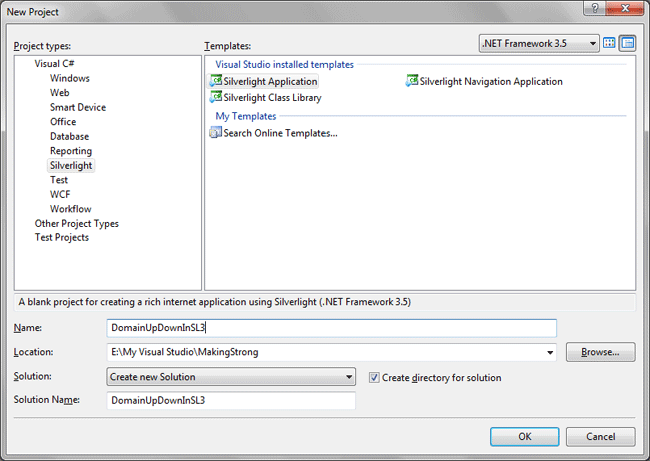Close the New Project dialog

(626, 9)
